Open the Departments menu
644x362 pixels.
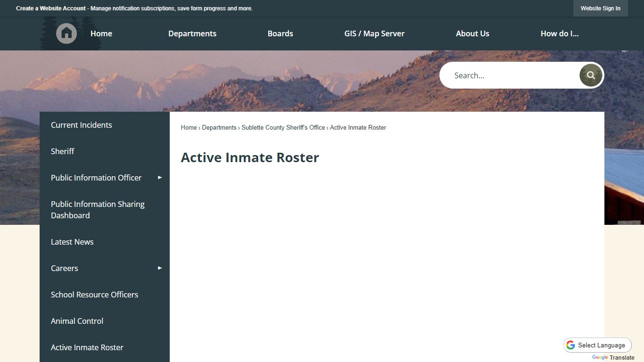192,33
